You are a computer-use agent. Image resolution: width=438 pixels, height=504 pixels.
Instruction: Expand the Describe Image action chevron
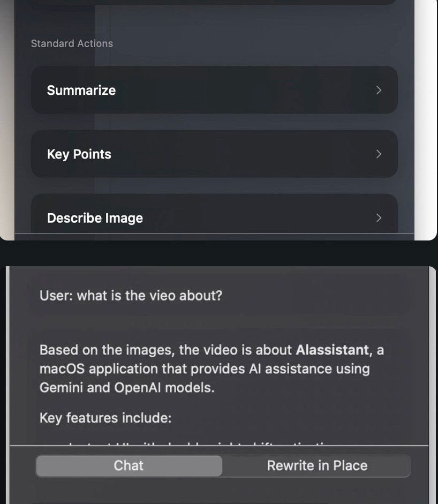pyautogui.click(x=379, y=218)
